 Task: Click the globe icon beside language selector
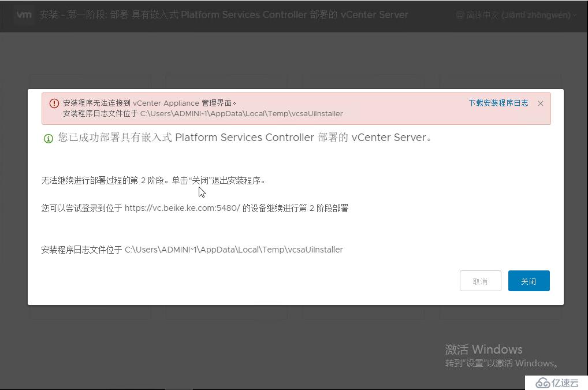coord(460,15)
